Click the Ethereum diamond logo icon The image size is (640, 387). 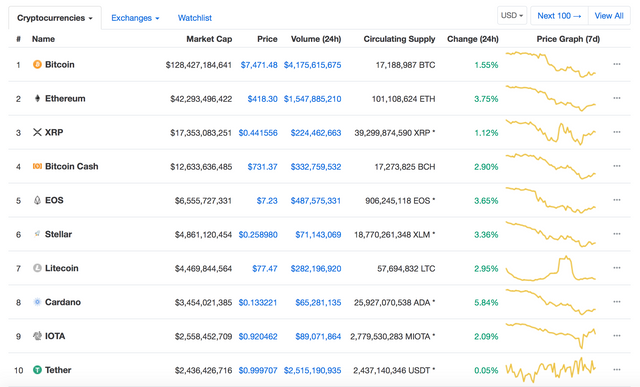[x=37, y=98]
